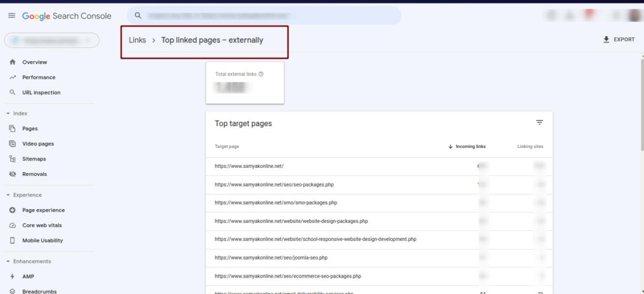The width and height of the screenshot is (644, 294).
Task: Click the Video pages icon
Action: click(x=13, y=144)
